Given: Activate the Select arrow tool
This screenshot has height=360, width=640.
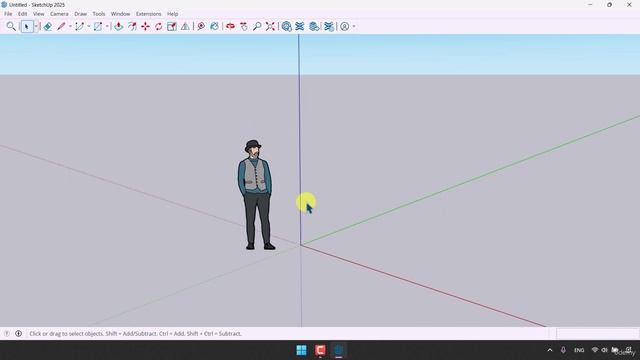Looking at the screenshot, I should point(27,27).
